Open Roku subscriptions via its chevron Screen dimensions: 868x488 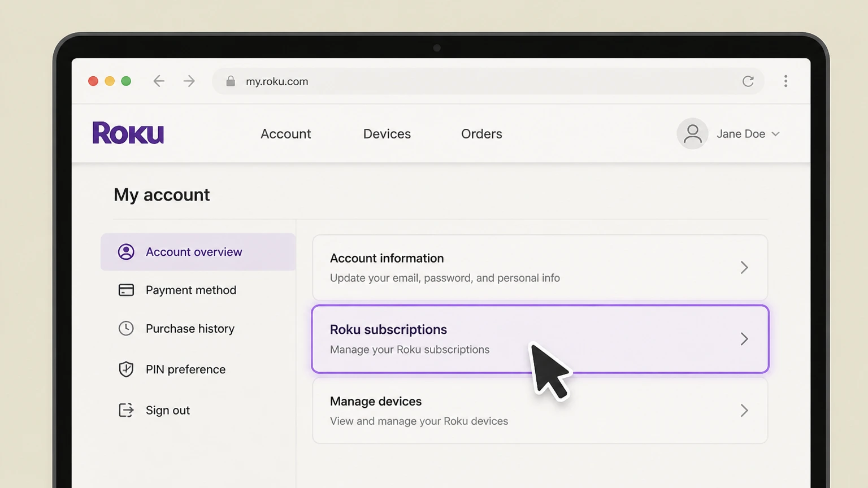pyautogui.click(x=744, y=339)
